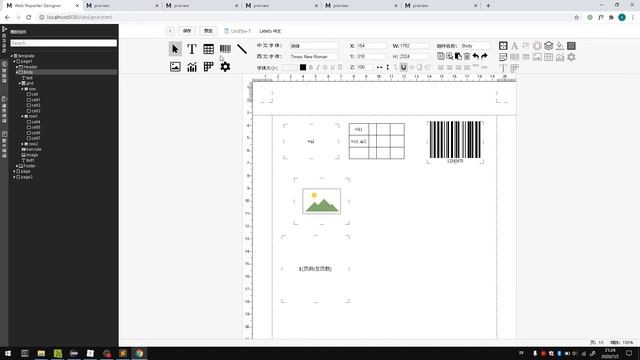Click the paint bucket fill icon
This screenshot has height=360, width=640.
560,46
